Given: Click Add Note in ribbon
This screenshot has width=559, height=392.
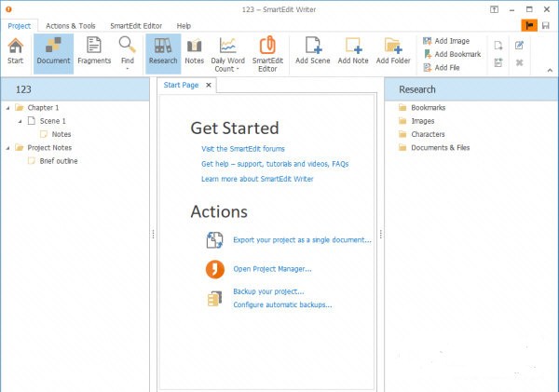Looking at the screenshot, I should coord(353,52).
